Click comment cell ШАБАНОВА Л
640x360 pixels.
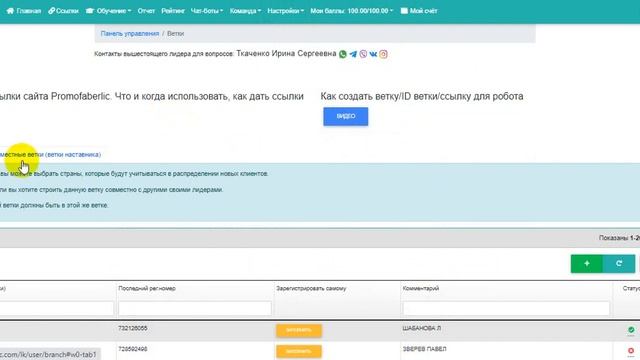[x=422, y=328]
